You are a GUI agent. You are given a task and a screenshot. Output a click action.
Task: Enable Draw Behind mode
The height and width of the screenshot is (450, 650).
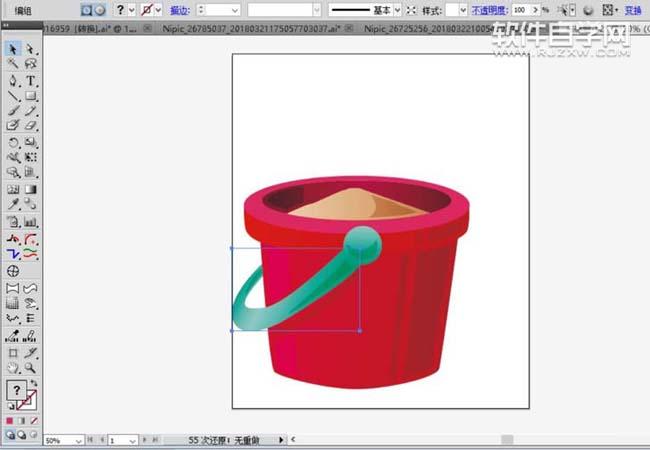(x=22, y=434)
